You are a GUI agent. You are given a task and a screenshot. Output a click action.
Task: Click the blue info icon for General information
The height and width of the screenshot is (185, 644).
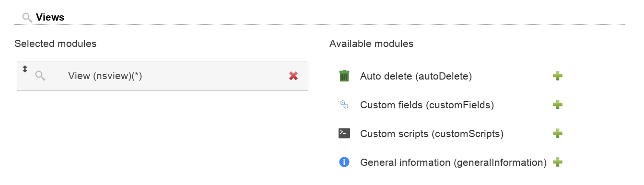[x=344, y=162]
